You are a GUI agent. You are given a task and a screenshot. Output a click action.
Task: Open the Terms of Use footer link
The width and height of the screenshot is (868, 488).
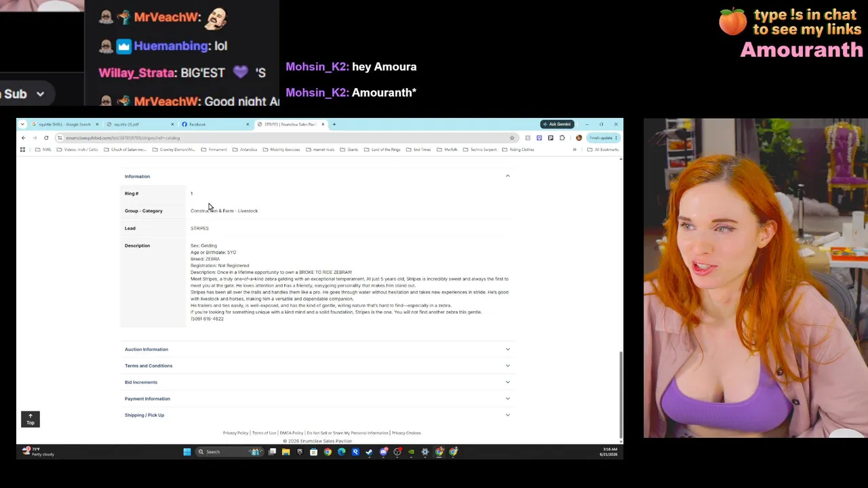[264, 433]
